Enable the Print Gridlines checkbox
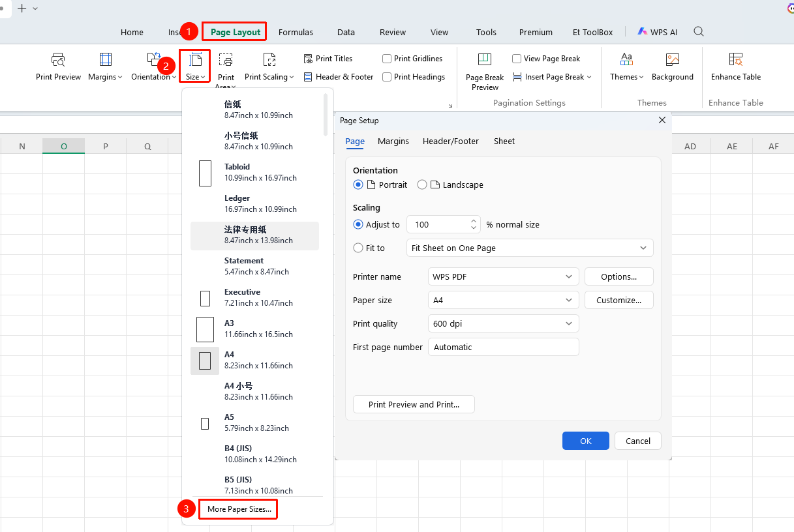Screen dimensions: 794x532 [387, 59]
